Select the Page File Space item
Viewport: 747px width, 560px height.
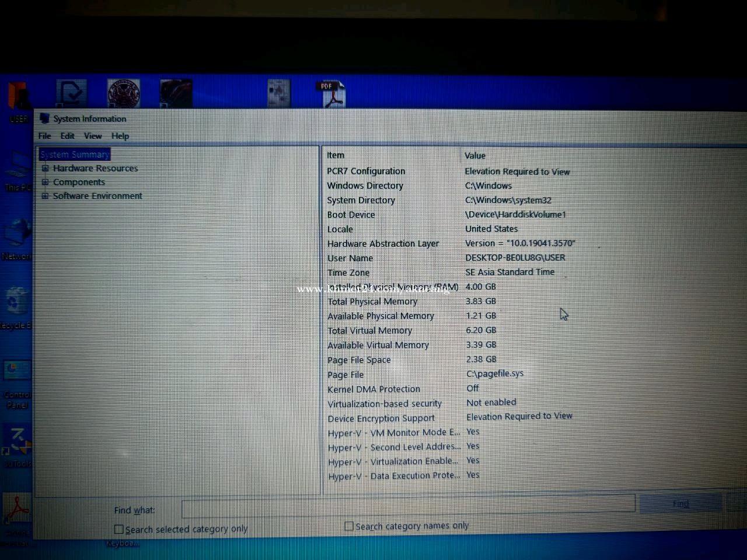click(x=359, y=360)
